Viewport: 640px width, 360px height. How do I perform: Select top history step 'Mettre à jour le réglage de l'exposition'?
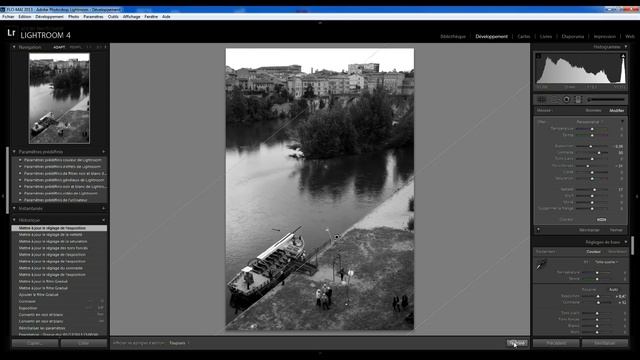[59, 228]
